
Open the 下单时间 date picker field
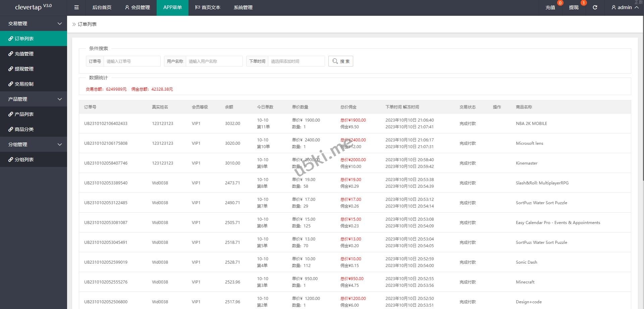click(x=296, y=61)
